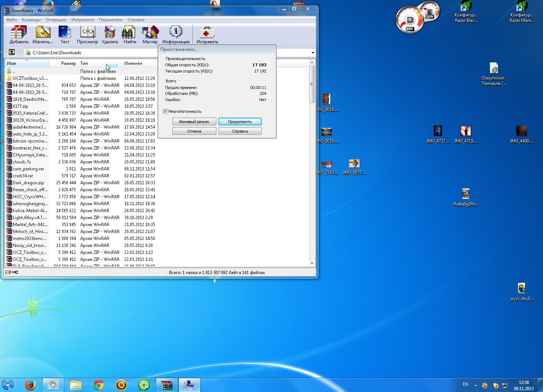This screenshot has width=543, height=392.
Task: Launch the Мастер (Wizard) tool
Action: click(150, 34)
